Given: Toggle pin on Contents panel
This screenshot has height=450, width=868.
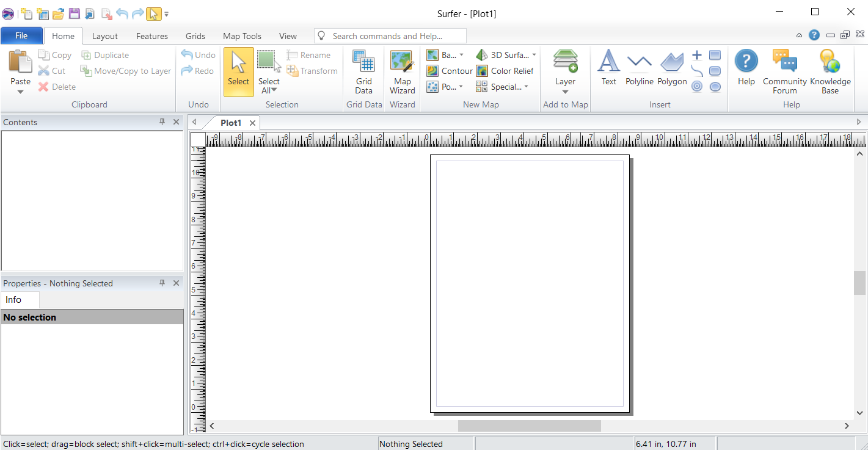Looking at the screenshot, I should click(x=162, y=122).
